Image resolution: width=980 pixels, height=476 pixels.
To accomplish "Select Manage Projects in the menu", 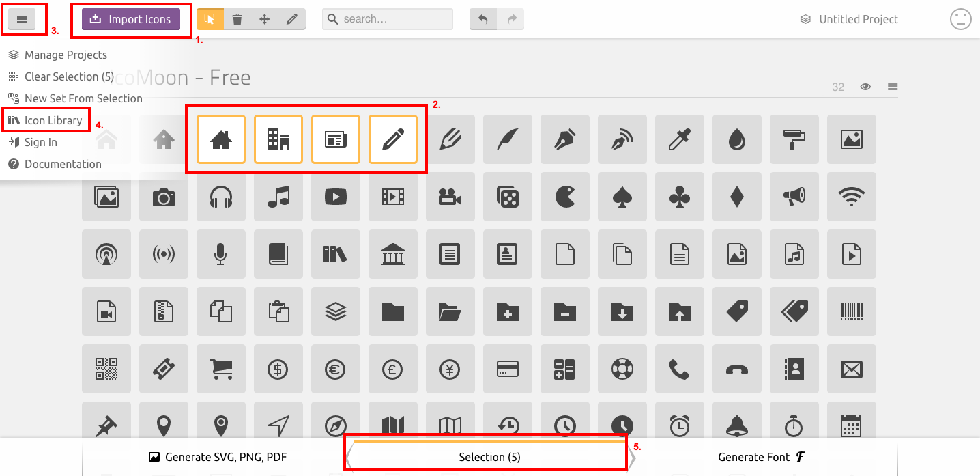I will (x=65, y=55).
